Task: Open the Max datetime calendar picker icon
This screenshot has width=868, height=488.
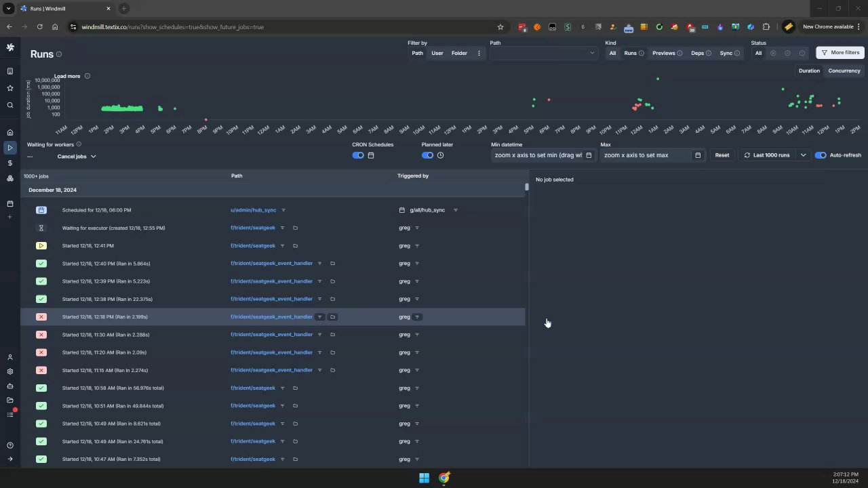Action: [x=698, y=155]
